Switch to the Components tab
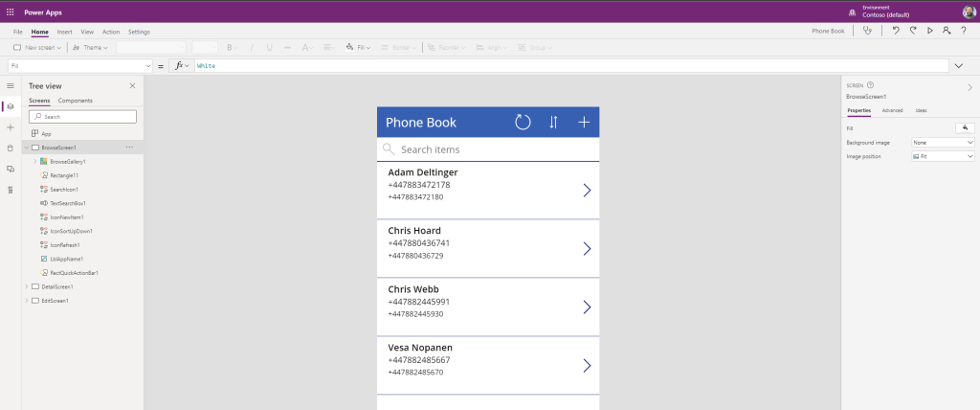The image size is (980, 410). coord(76,101)
